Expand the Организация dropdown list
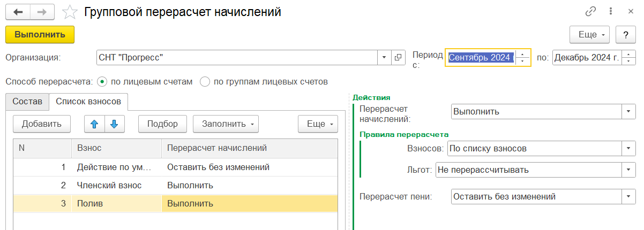 (x=385, y=57)
